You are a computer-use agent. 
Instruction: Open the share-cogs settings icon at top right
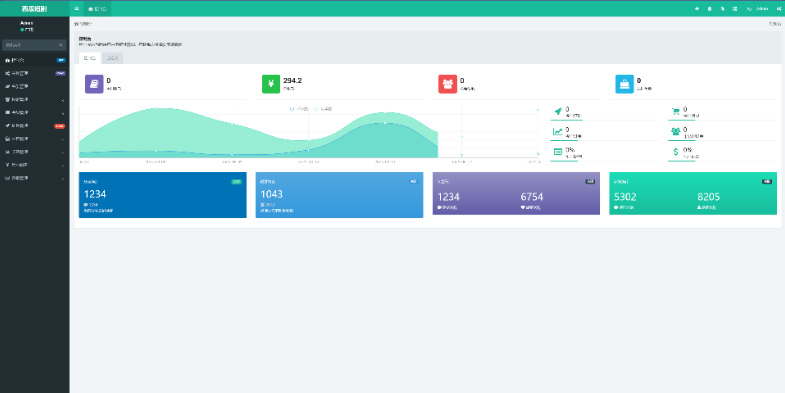[778, 9]
